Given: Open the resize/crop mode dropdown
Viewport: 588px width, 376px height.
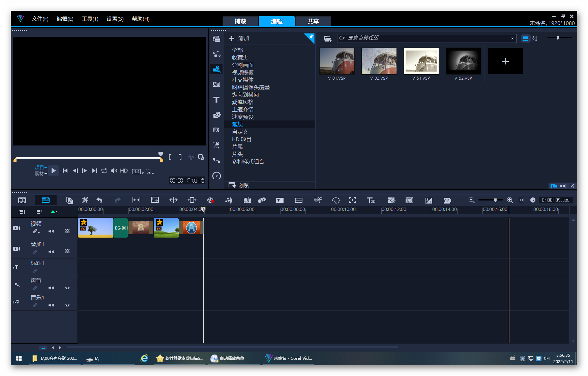Looking at the screenshot, I should (150, 172).
